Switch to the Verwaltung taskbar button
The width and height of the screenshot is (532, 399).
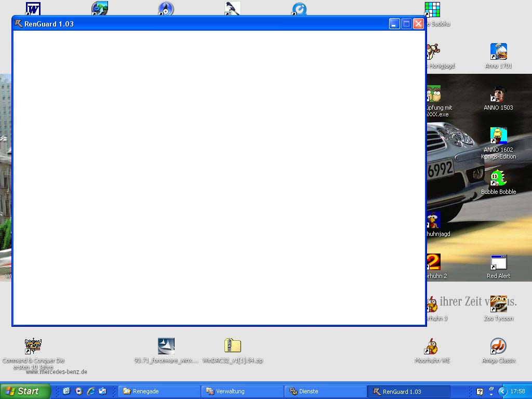coord(242,391)
